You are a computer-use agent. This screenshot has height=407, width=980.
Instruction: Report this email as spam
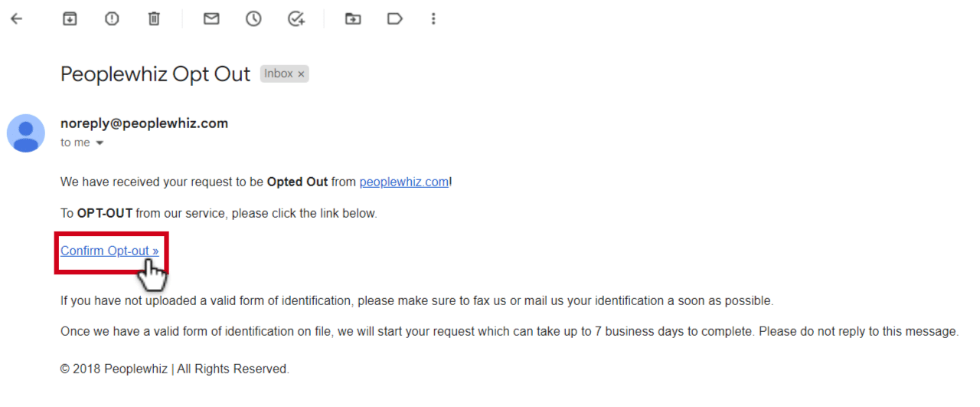(x=112, y=19)
